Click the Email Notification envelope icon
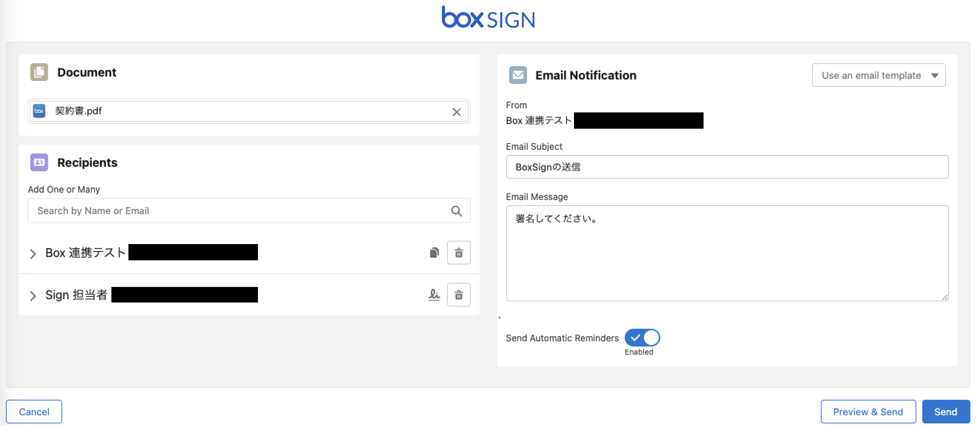 [x=518, y=75]
